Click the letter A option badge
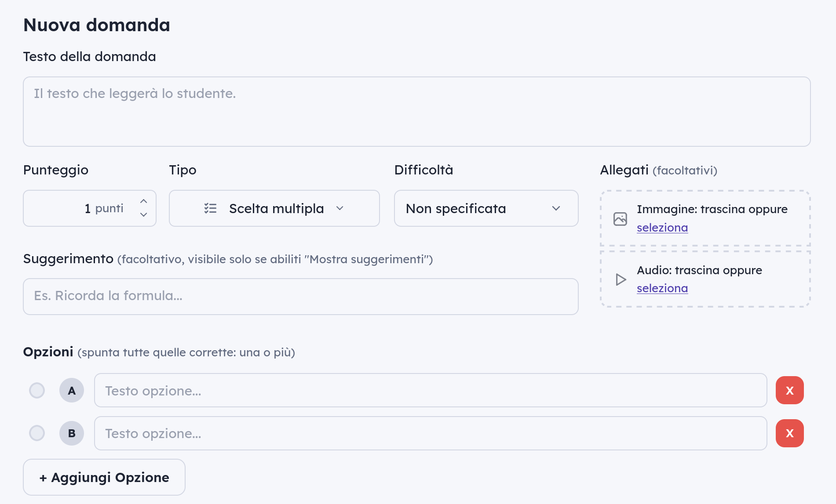The width and height of the screenshot is (836, 504). tap(72, 390)
